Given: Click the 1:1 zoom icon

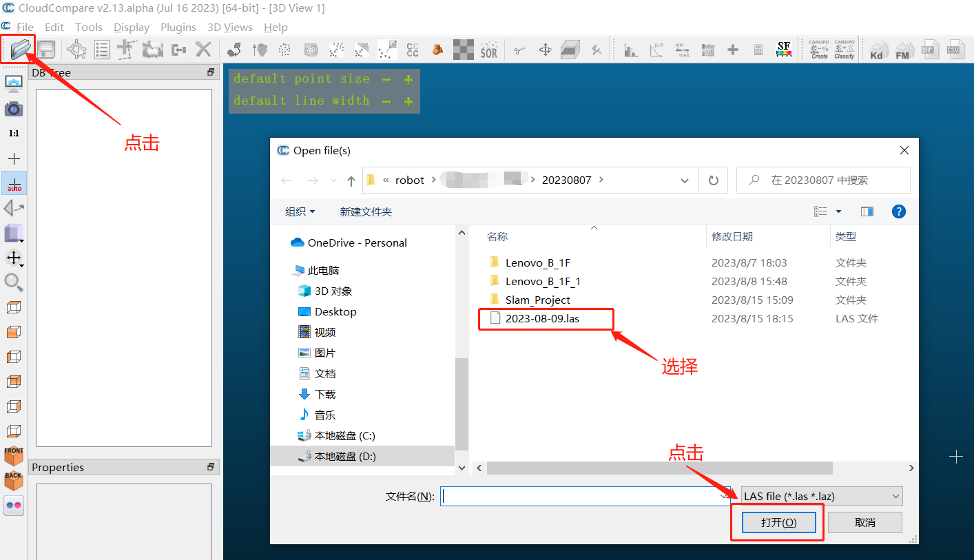Looking at the screenshot, I should (14, 134).
